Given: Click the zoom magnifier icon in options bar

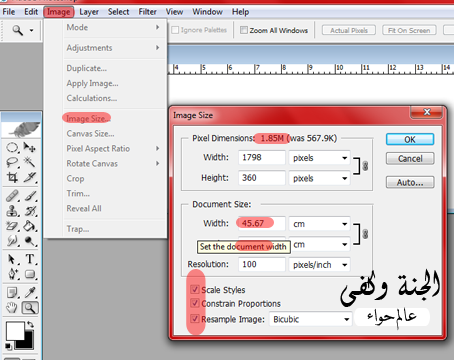Looking at the screenshot, I should pos(18,30).
